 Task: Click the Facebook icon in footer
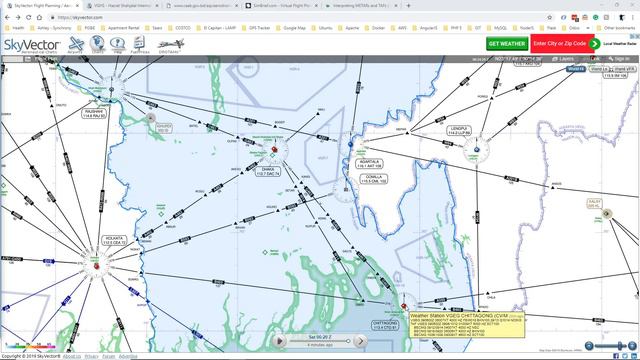pos(616,356)
